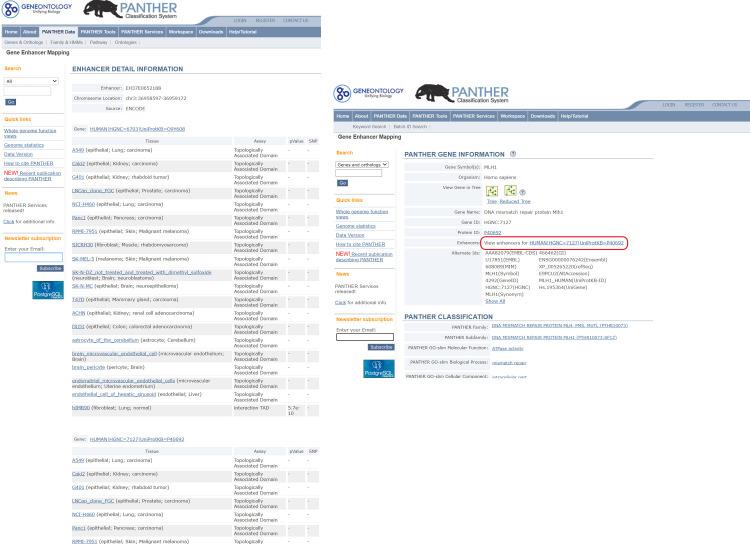This screenshot has height=544, width=750.
Task: Open the 'All' search scope dropdown
Action: tap(32, 80)
